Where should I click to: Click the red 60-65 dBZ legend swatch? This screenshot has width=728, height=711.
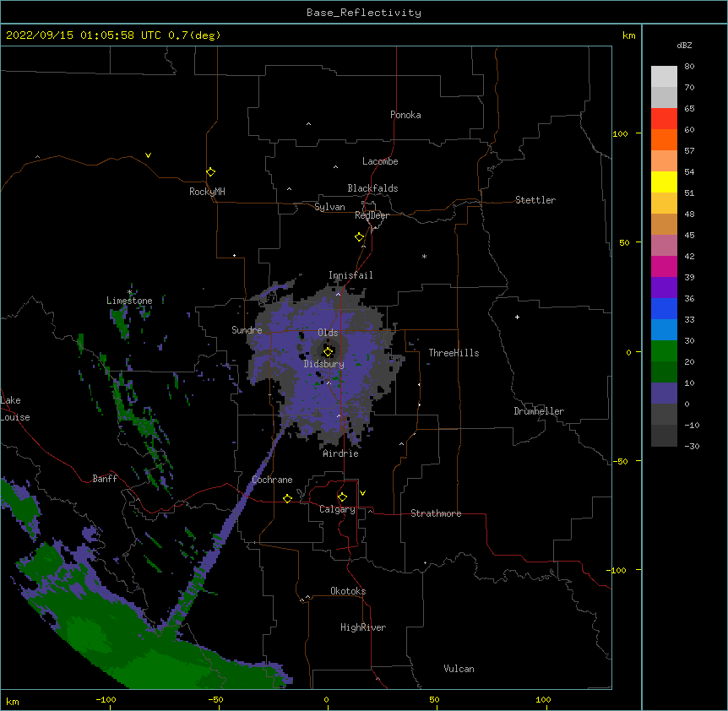pyautogui.click(x=664, y=118)
